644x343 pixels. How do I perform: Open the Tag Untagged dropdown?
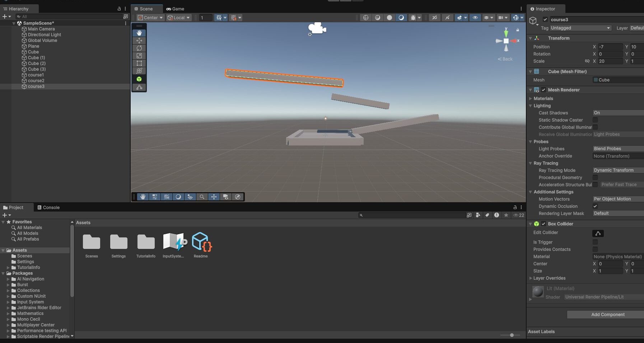pyautogui.click(x=580, y=28)
